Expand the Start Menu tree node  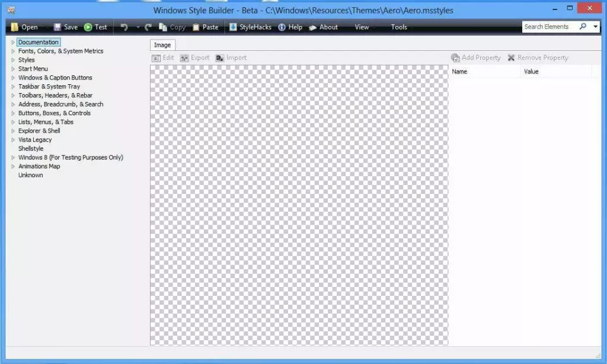pyautogui.click(x=13, y=68)
